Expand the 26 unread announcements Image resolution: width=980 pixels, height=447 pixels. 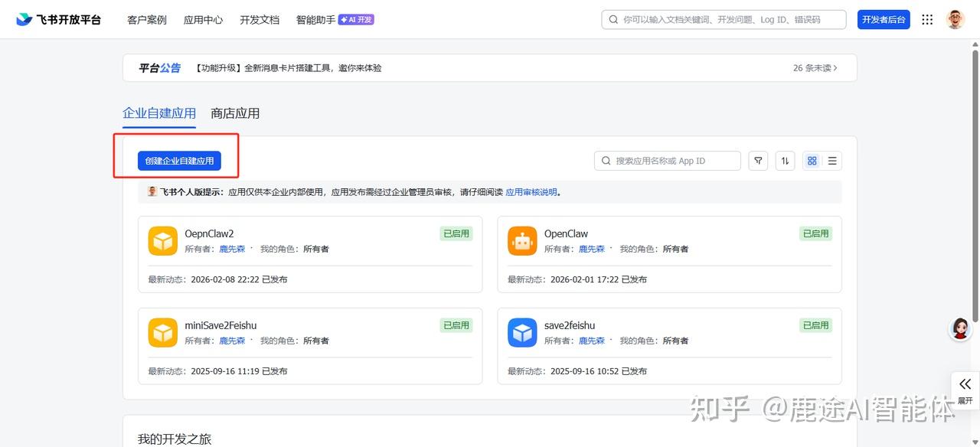click(815, 68)
